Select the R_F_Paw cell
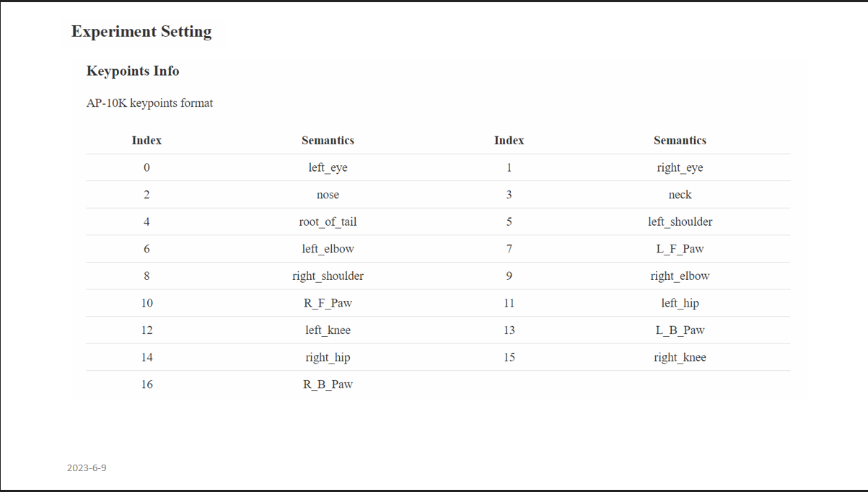Screen dimensions: 868x492 328,303
